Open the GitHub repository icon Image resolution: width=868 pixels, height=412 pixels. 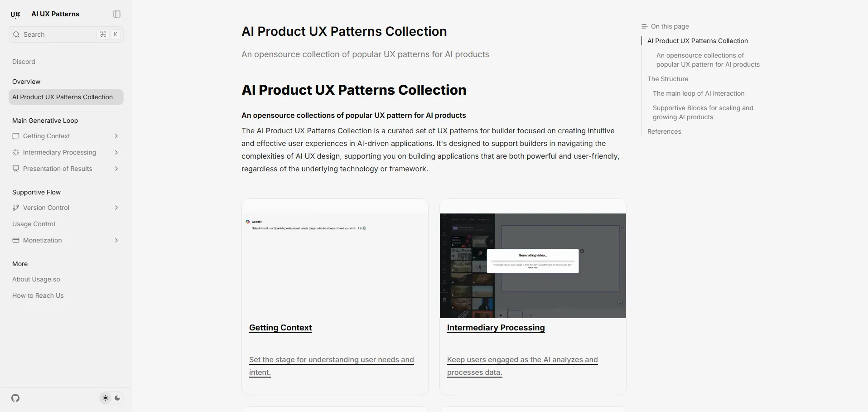(x=15, y=398)
